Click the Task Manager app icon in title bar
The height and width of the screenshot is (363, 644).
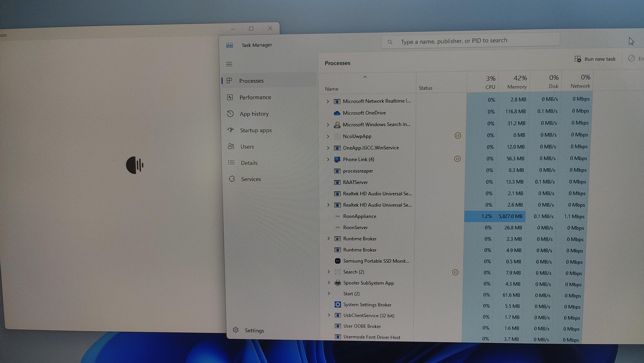(x=229, y=45)
